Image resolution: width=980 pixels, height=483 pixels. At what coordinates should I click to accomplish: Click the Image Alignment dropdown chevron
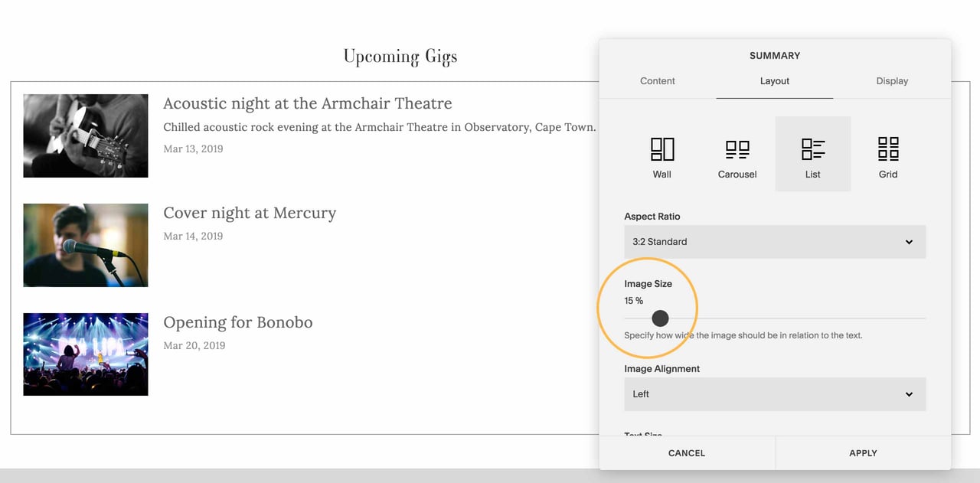pos(909,393)
